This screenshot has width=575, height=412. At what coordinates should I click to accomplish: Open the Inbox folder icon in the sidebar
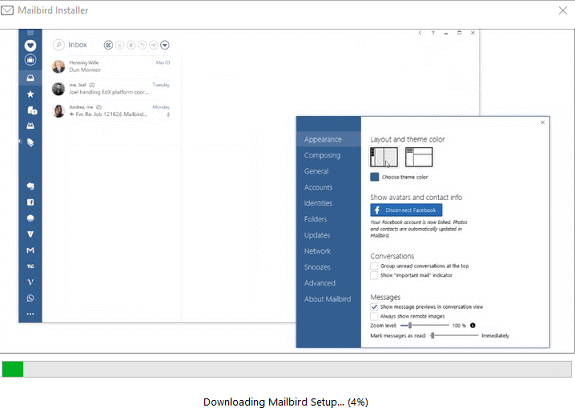pyautogui.click(x=30, y=78)
